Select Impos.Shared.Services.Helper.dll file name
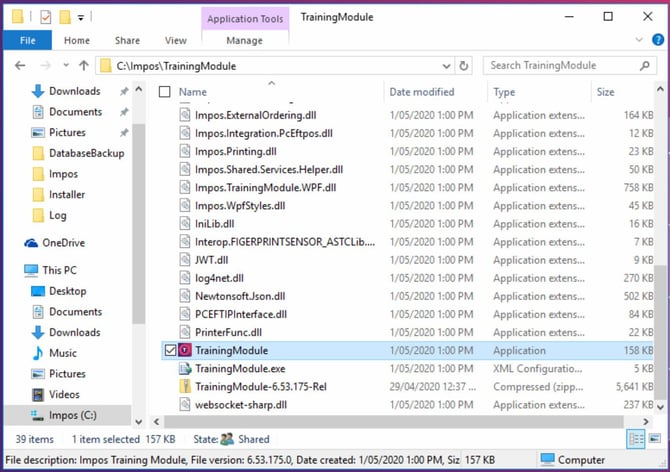The width and height of the screenshot is (670, 472). (x=269, y=170)
